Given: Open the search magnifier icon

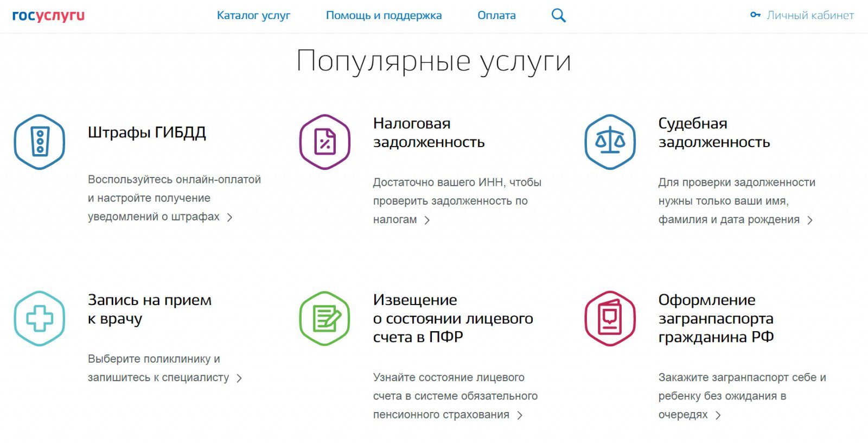Looking at the screenshot, I should tap(558, 16).
